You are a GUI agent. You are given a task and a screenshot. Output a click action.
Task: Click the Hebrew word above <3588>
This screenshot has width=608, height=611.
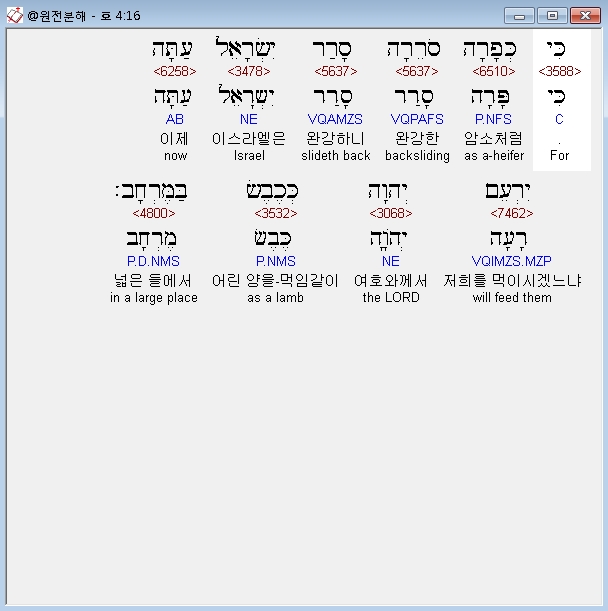coord(556,49)
